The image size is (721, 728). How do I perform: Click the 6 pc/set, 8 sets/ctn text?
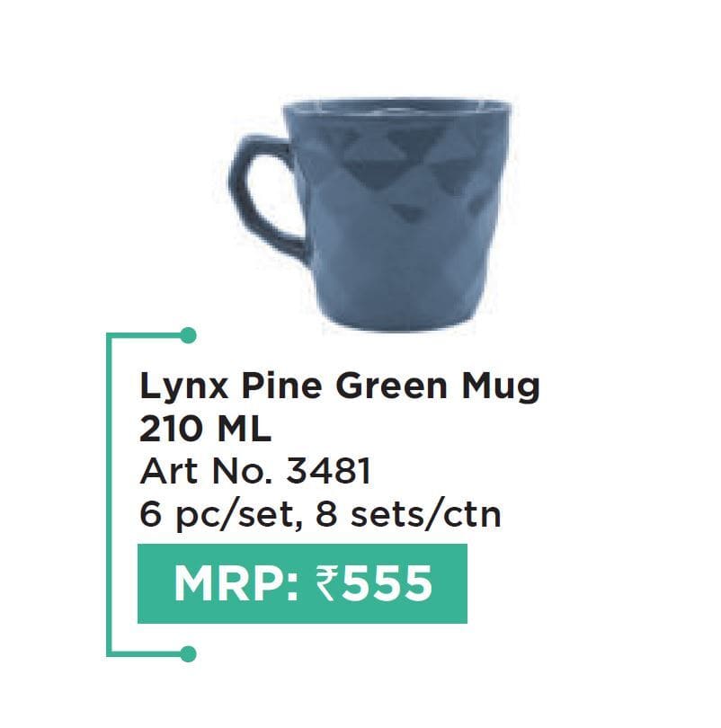[x=320, y=515]
